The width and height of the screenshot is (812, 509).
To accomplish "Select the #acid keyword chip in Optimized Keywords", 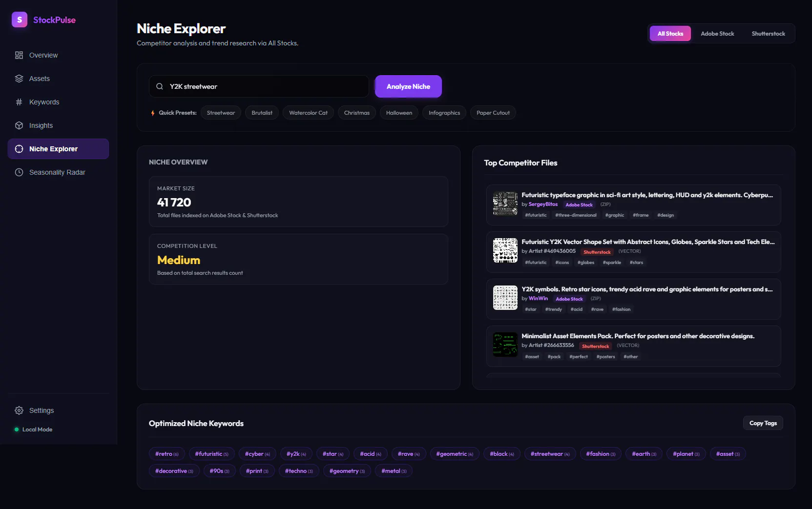I will (x=371, y=454).
